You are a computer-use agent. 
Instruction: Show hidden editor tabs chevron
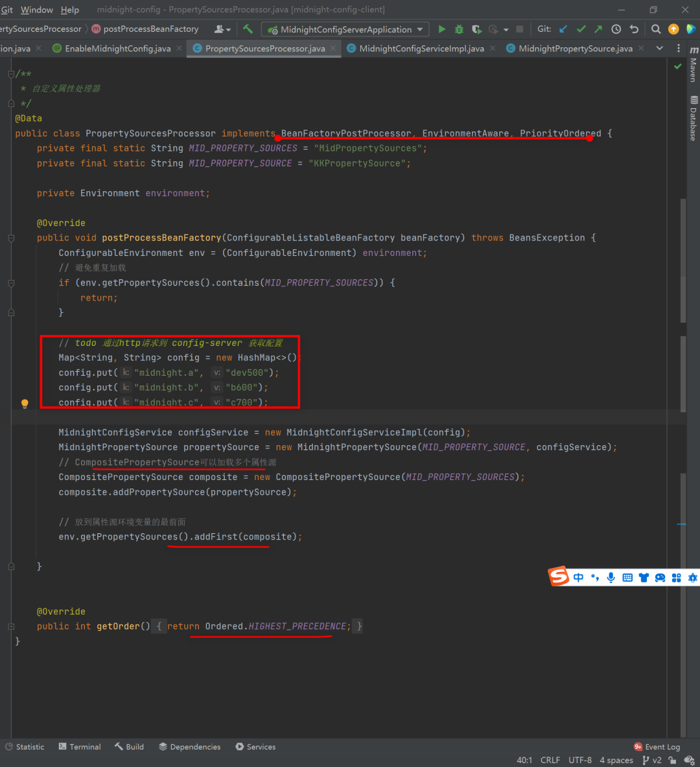point(660,48)
